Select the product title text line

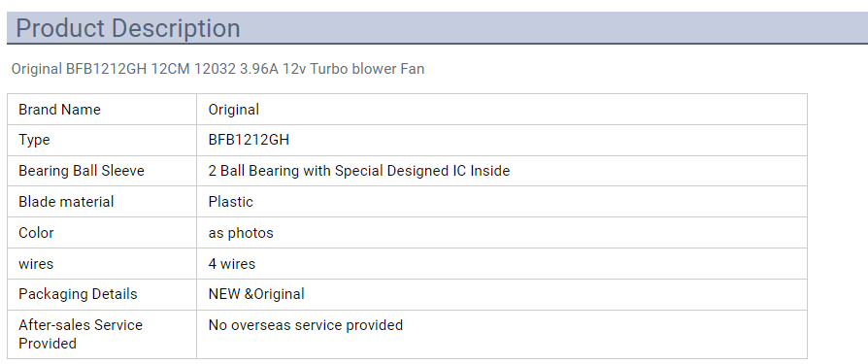pos(217,69)
